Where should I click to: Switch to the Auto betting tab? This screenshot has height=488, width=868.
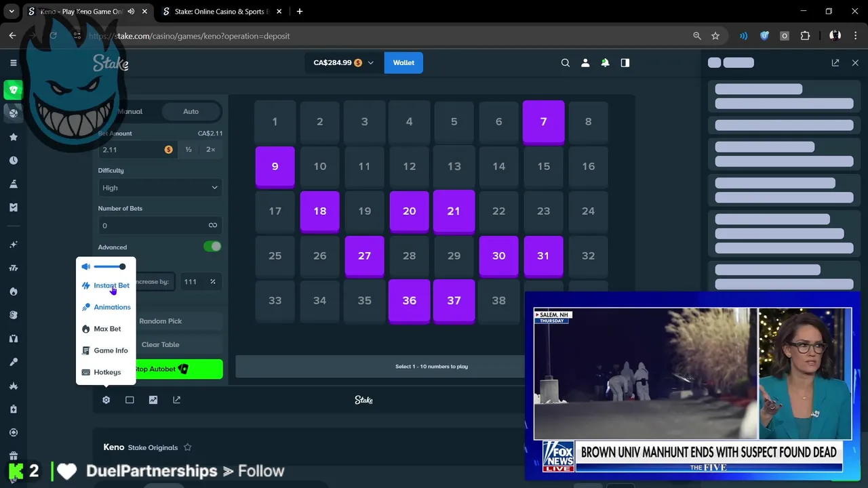(x=191, y=111)
